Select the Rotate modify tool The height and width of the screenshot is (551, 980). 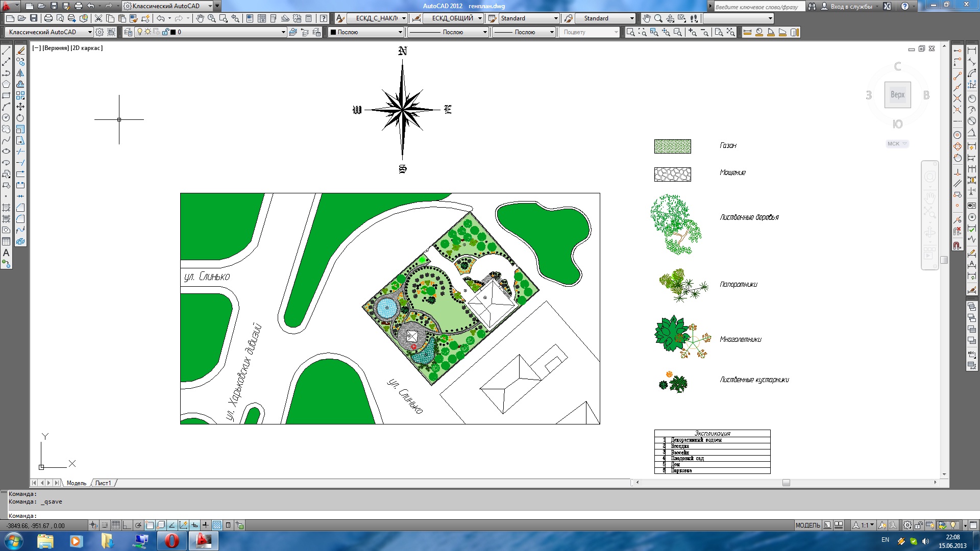pos(20,118)
